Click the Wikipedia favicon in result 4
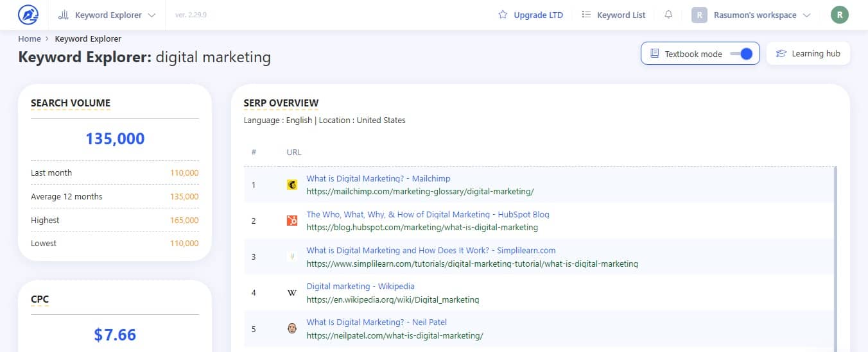The width and height of the screenshot is (868, 352). (292, 292)
